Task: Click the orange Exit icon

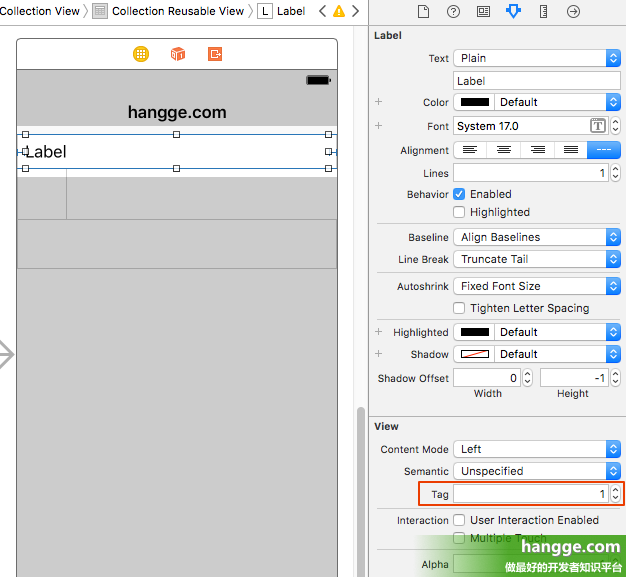Action: (x=215, y=54)
